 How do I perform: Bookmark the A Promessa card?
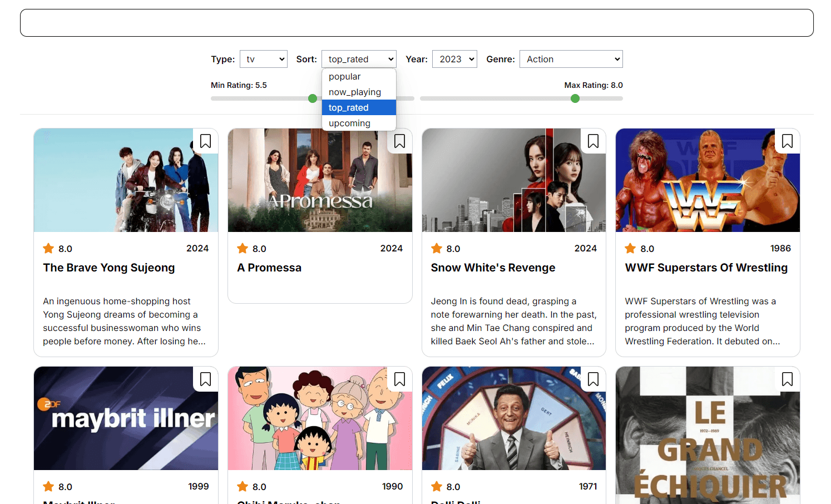(x=399, y=141)
